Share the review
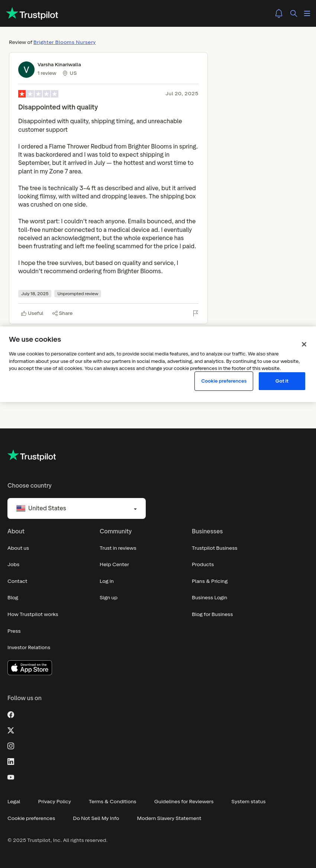Image resolution: width=316 pixels, height=868 pixels. [x=62, y=313]
